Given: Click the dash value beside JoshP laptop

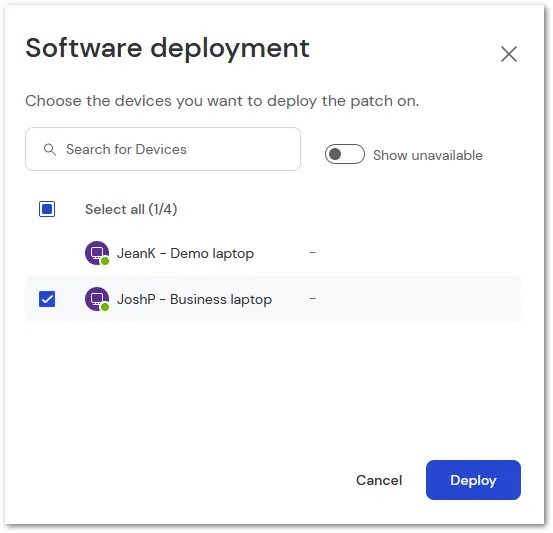Looking at the screenshot, I should pyautogui.click(x=312, y=299).
